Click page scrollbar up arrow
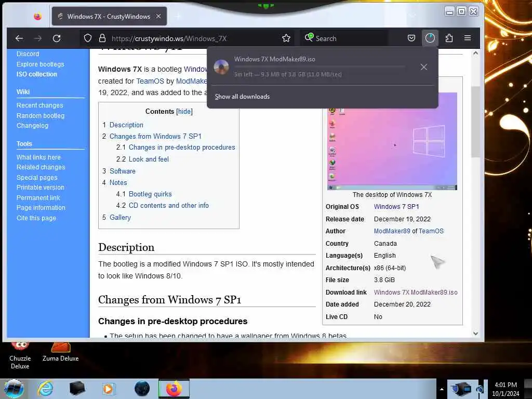 coord(476,54)
